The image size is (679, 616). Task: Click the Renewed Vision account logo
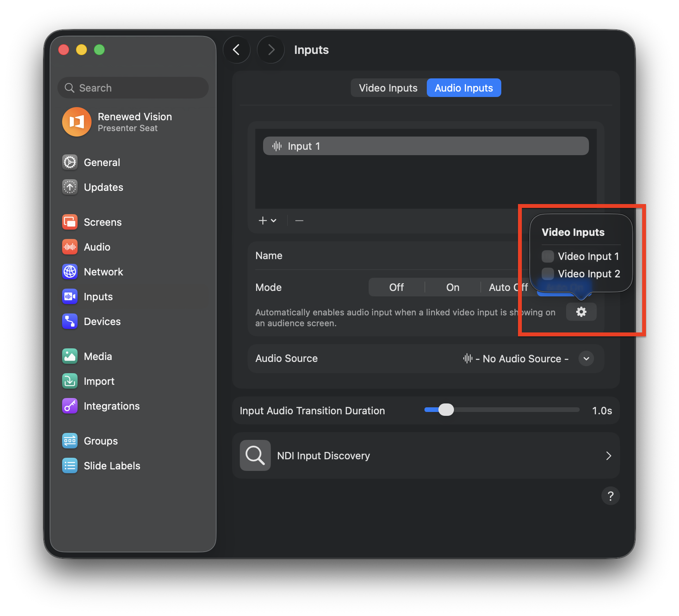point(77,122)
